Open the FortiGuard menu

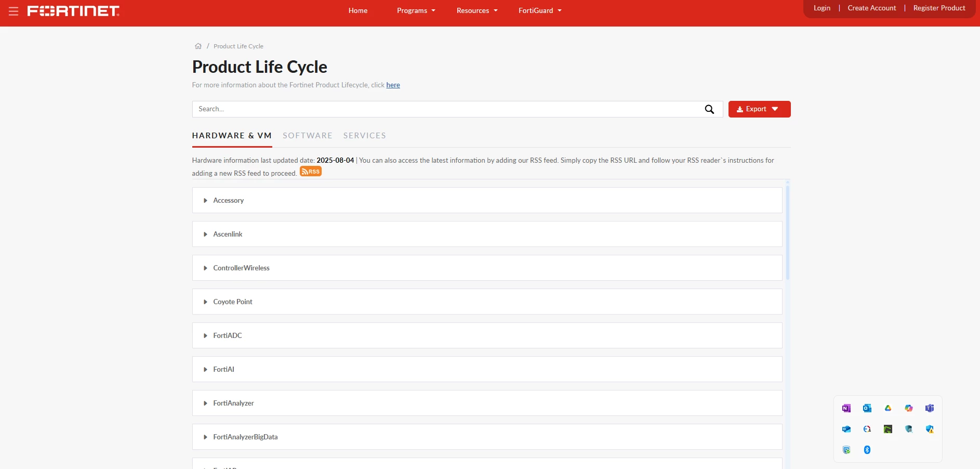[x=540, y=10]
